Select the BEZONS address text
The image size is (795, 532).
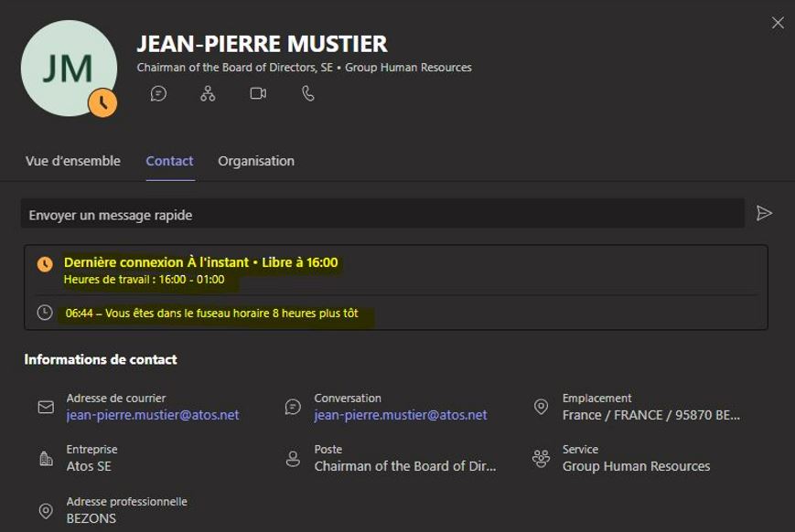tap(91, 518)
